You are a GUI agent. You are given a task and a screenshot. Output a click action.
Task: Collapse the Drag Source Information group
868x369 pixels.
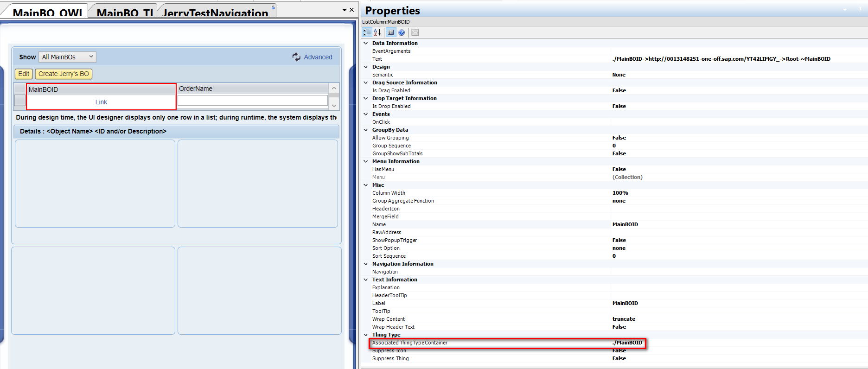(x=366, y=83)
